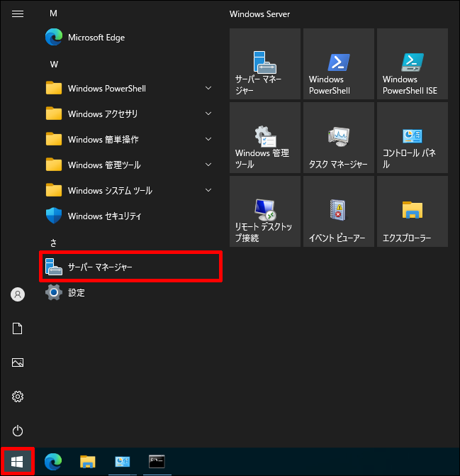The height and width of the screenshot is (476, 460).
Task: Launch the Windows PowerShell tile
Action: (339, 64)
